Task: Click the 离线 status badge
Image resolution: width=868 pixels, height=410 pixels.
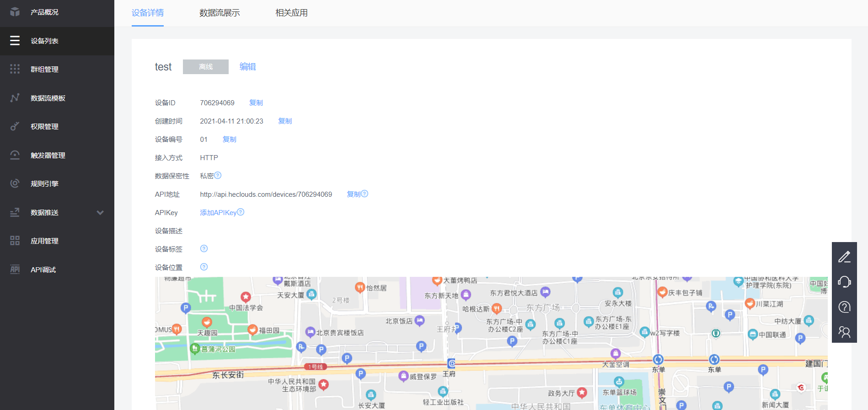Action: pyautogui.click(x=206, y=67)
